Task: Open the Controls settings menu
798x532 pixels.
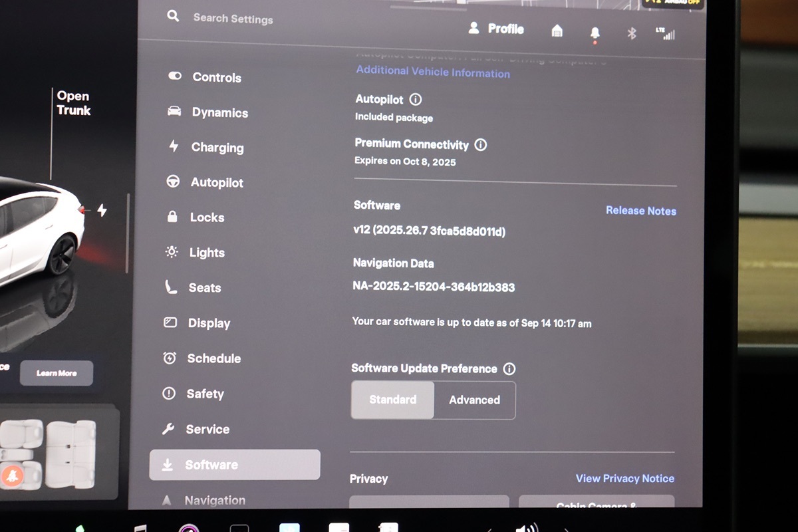Action: tap(216, 78)
